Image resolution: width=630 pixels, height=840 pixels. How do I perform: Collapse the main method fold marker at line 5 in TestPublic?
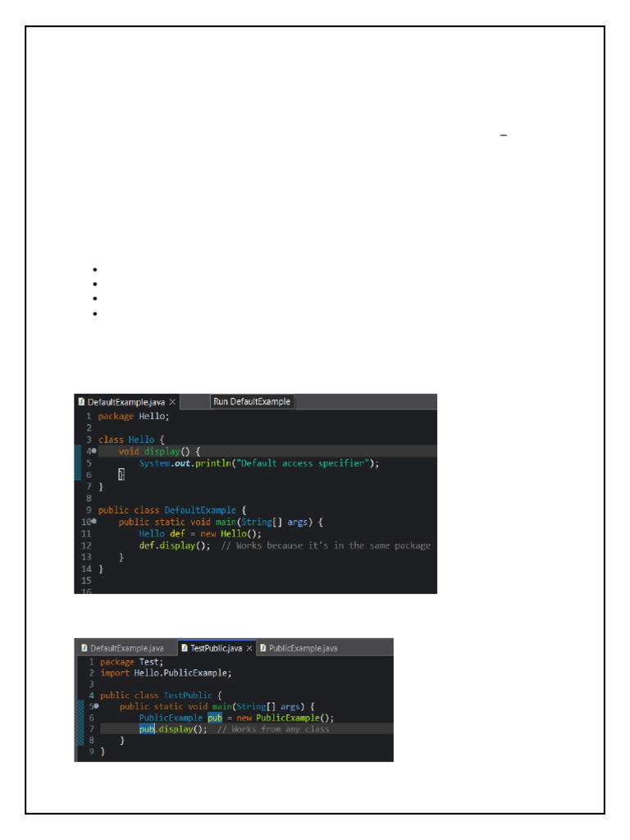point(97,706)
